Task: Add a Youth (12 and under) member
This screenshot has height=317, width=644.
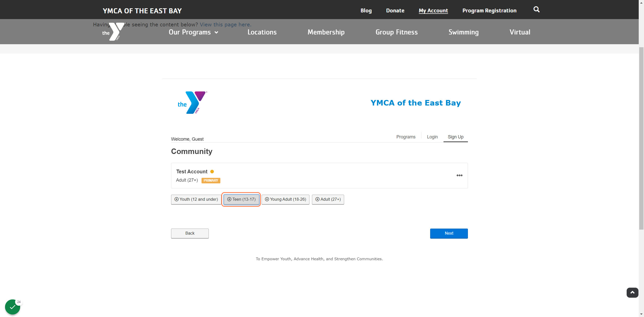Action: click(196, 199)
